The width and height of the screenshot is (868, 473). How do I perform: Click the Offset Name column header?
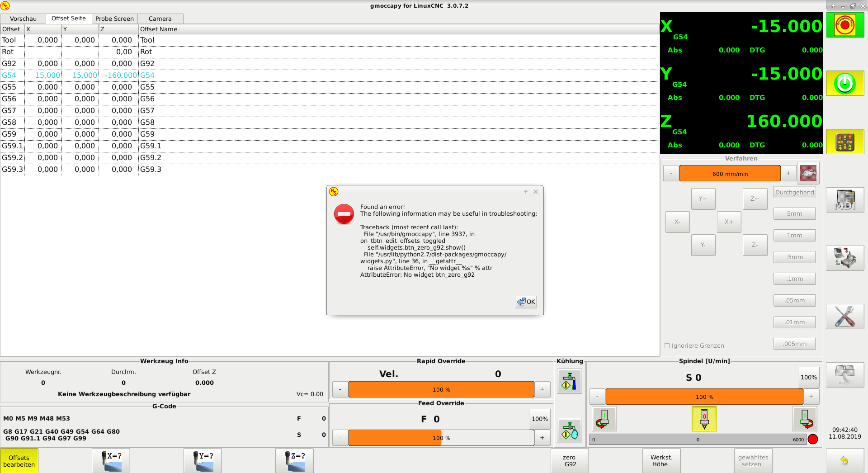[398, 29]
